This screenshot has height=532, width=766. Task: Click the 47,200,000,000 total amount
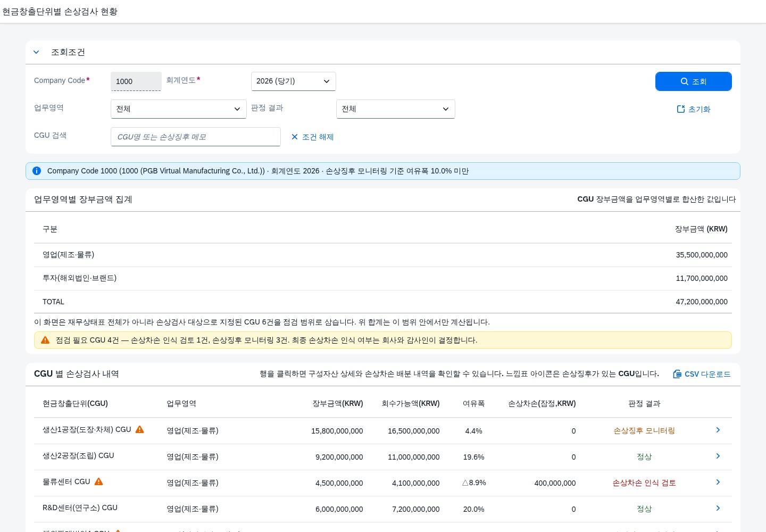702,302
